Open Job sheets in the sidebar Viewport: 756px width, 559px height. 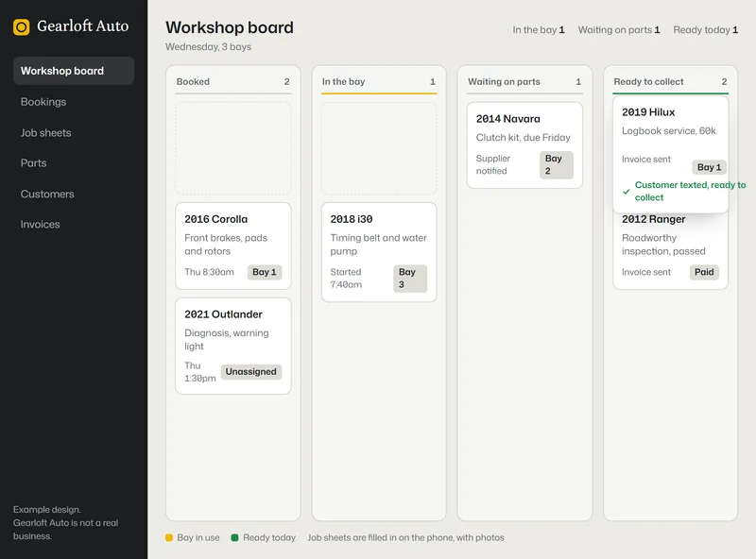click(45, 132)
